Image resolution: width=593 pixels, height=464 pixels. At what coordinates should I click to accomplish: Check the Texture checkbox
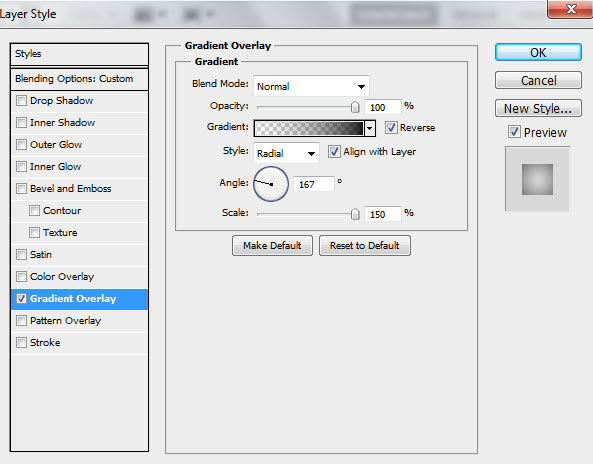34,232
